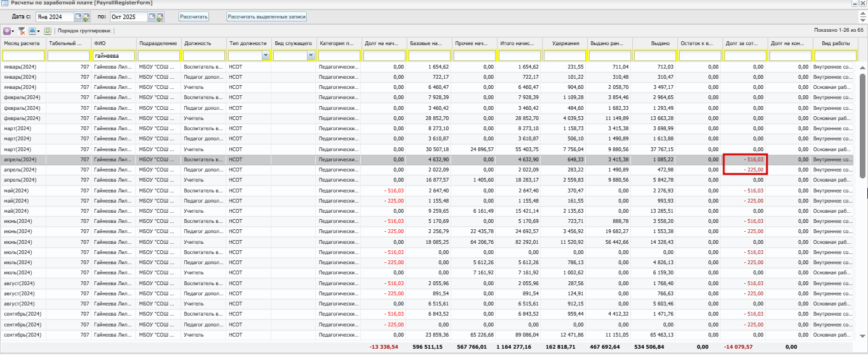Image resolution: width=868 pixels, height=355 pixels.
Task: Click the purple settings icon in the grid toolbar
Action: tap(7, 30)
